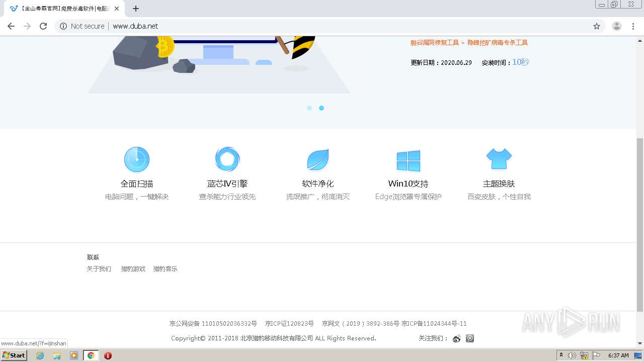Open the second follow-us icon beside Weibo
644x362 pixels.
[x=470, y=338]
